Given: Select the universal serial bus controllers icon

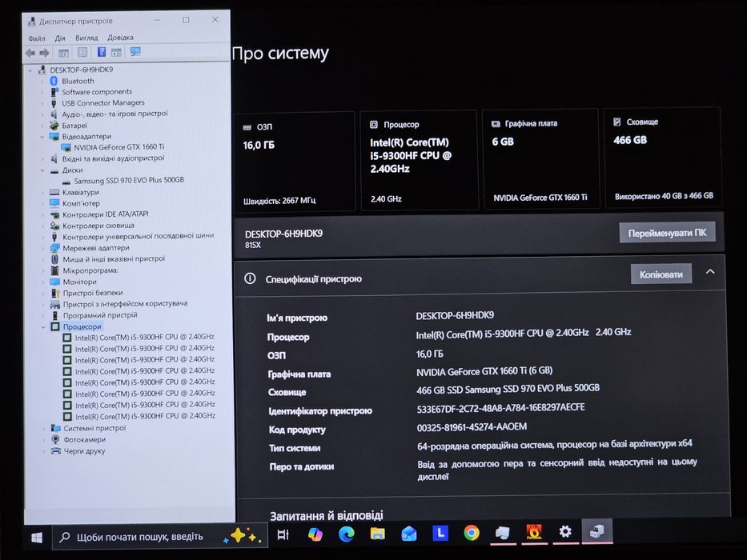Looking at the screenshot, I should point(54,237).
